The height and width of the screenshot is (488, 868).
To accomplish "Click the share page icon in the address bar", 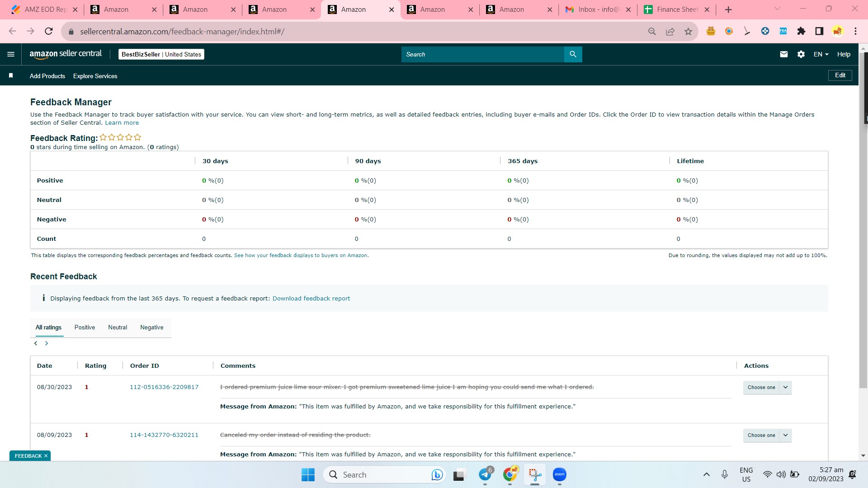I will [x=670, y=31].
